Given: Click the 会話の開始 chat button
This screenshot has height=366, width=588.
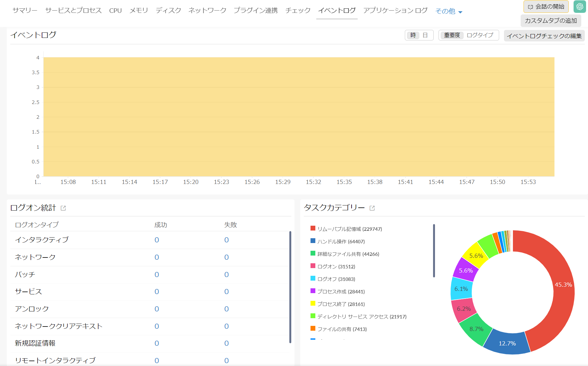Looking at the screenshot, I should click(x=546, y=6).
